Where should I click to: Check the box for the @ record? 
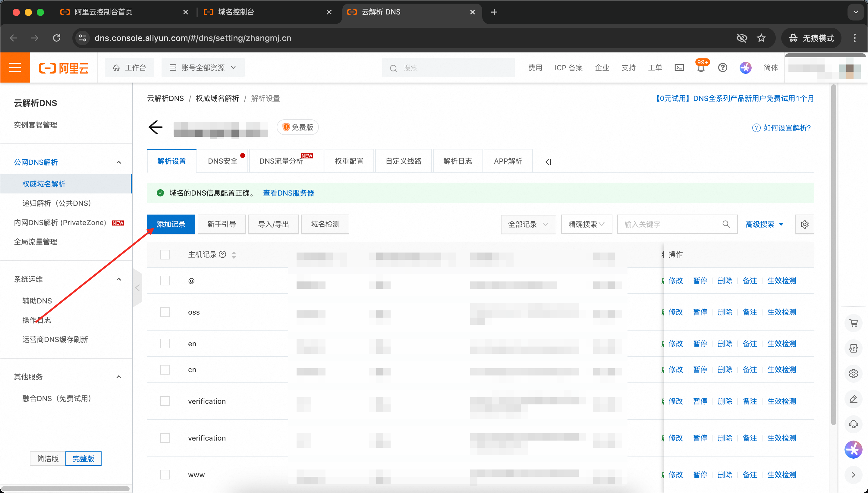click(165, 280)
